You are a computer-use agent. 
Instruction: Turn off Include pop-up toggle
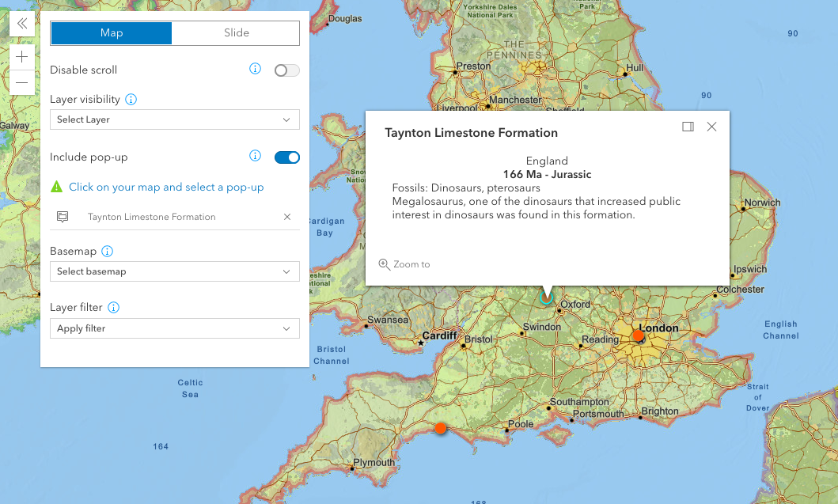(286, 157)
